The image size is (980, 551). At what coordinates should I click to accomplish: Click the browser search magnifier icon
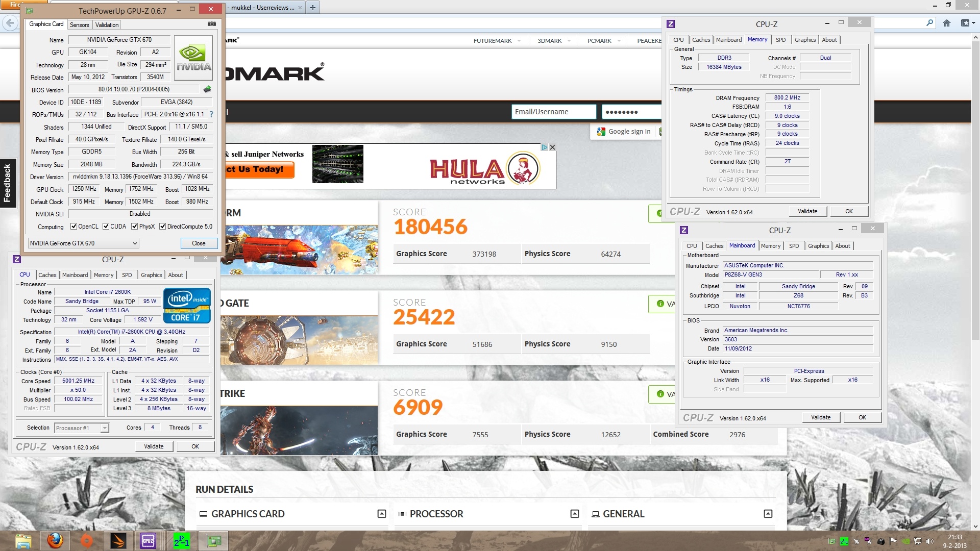pos(929,23)
